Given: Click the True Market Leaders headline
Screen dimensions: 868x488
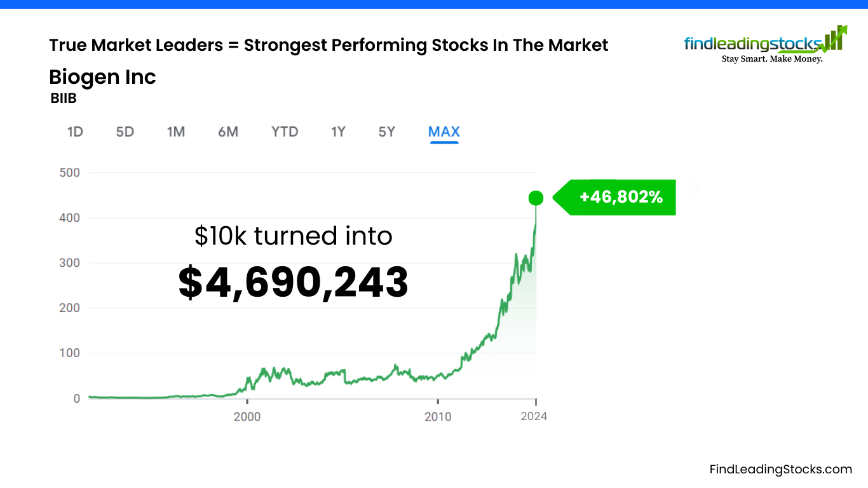Looking at the screenshot, I should click(x=329, y=45).
